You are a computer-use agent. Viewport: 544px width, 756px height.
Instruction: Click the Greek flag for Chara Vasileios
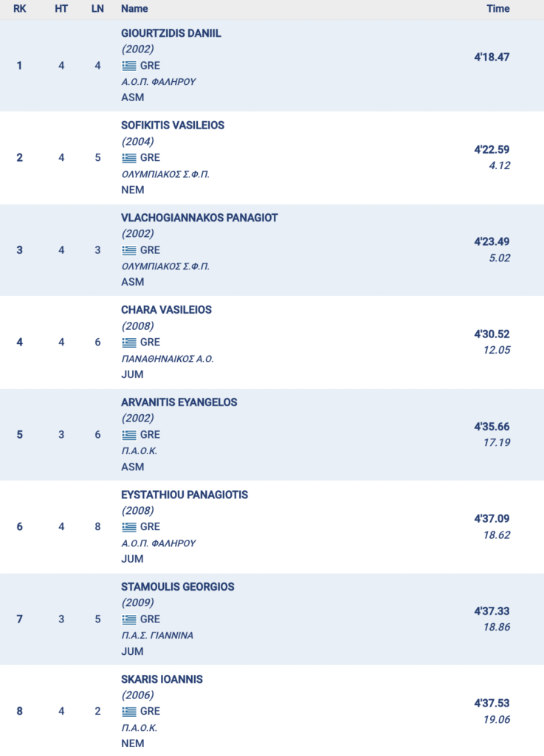tap(129, 343)
